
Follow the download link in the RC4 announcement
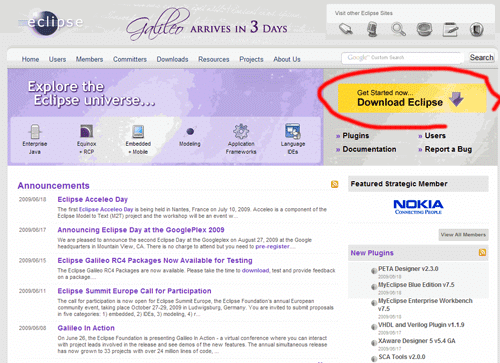pyautogui.click(x=255, y=270)
